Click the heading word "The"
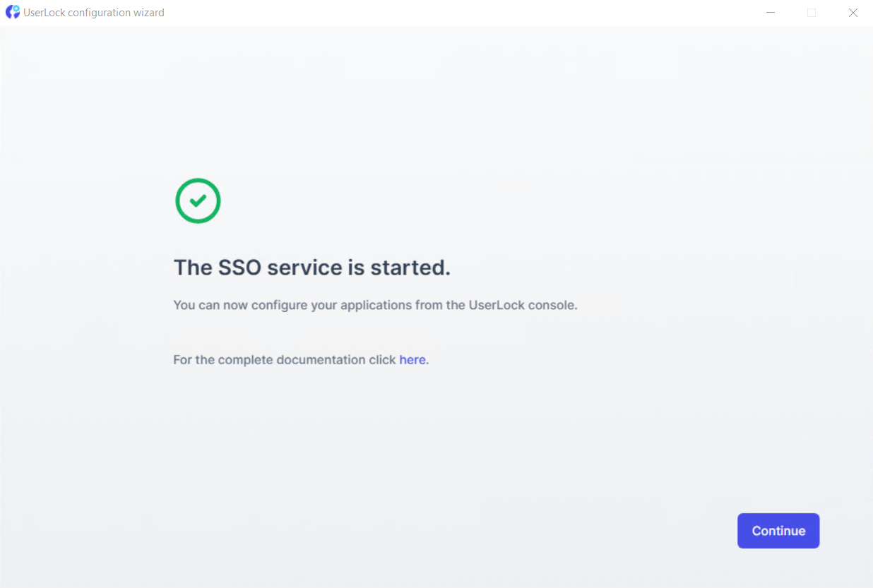This screenshot has width=873, height=588. pyautogui.click(x=193, y=268)
